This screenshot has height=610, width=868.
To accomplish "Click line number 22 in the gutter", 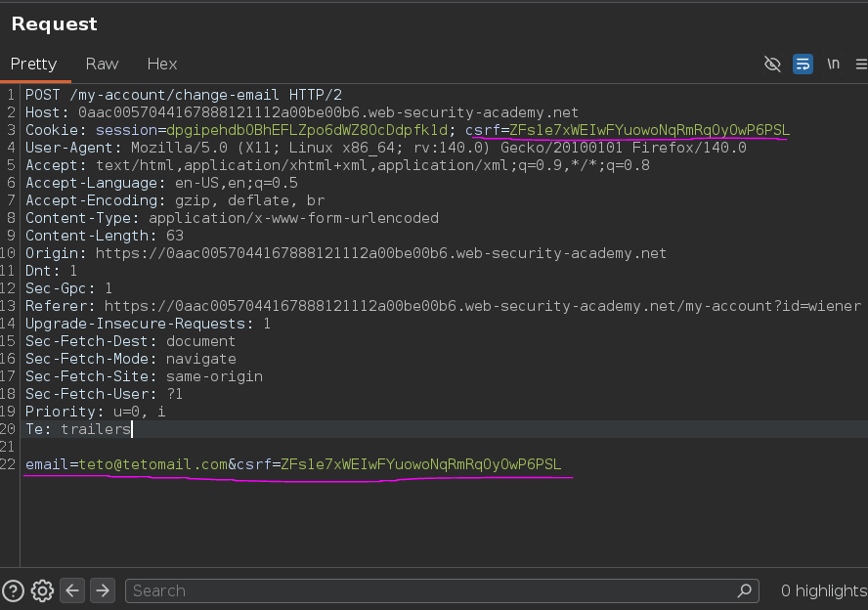I will (x=8, y=464).
